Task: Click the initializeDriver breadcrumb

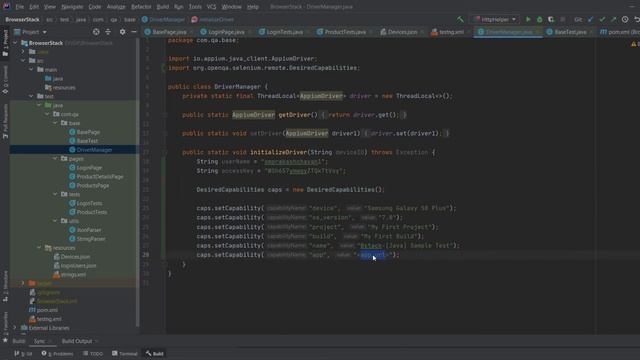Action: tap(213, 19)
